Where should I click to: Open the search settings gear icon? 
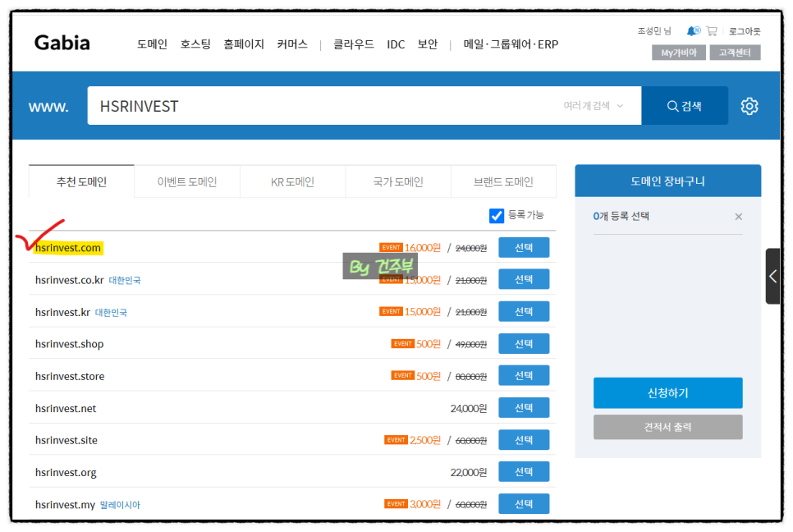point(749,106)
